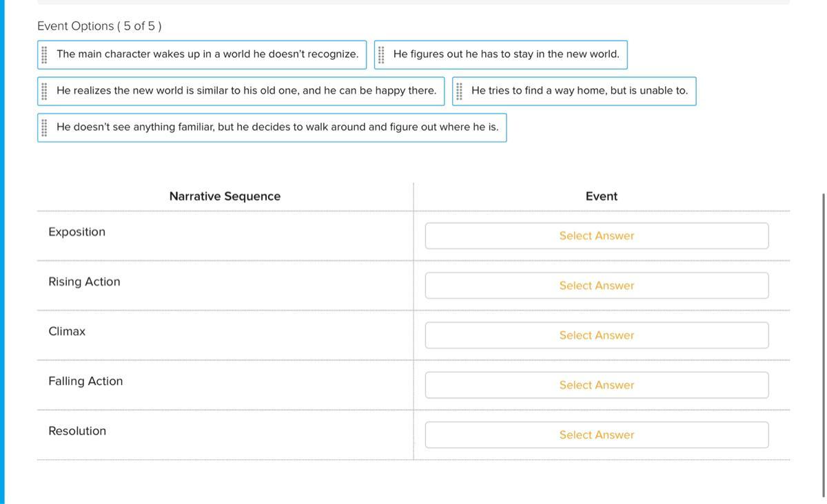The width and height of the screenshot is (827, 504).
Task: Click drag handle on 'doesn't see anything familiar' option
Action: [44, 127]
